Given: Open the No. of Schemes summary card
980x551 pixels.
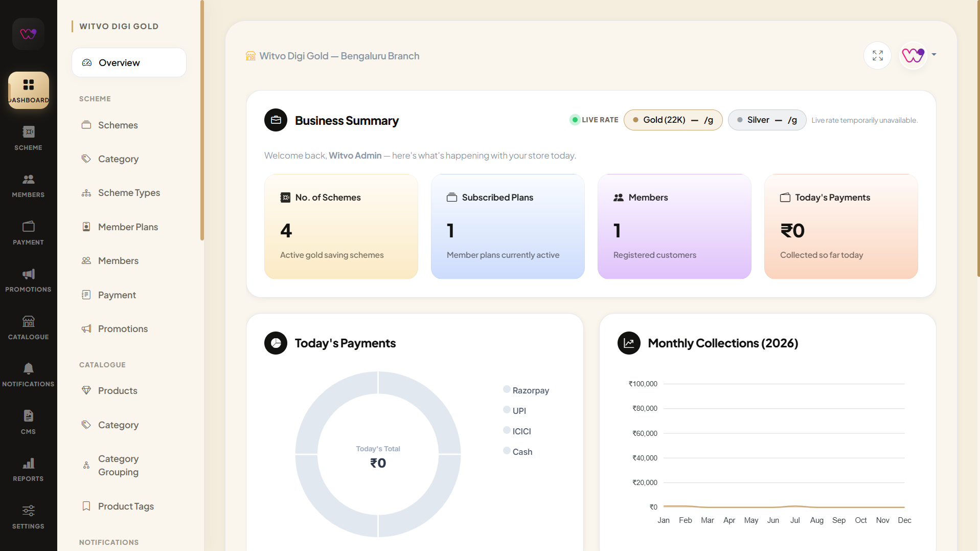Looking at the screenshot, I should pyautogui.click(x=341, y=226).
